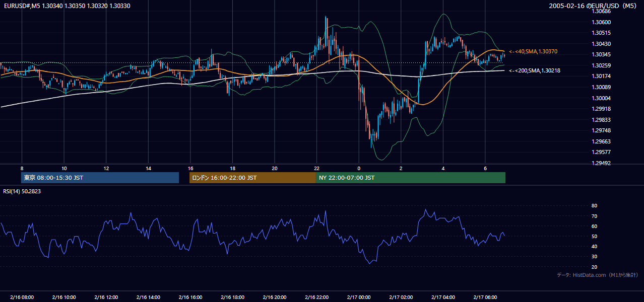Click hour marker 12 under the price chart
Screen dimensions: 644x302
tap(106, 168)
